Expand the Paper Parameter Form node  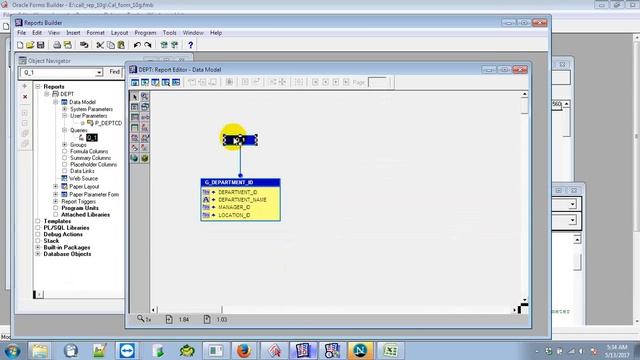pos(56,194)
